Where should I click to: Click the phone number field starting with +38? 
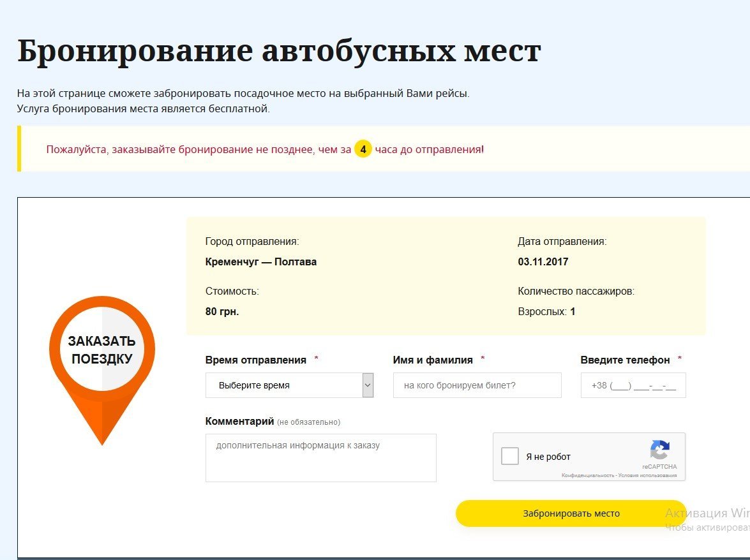point(633,385)
